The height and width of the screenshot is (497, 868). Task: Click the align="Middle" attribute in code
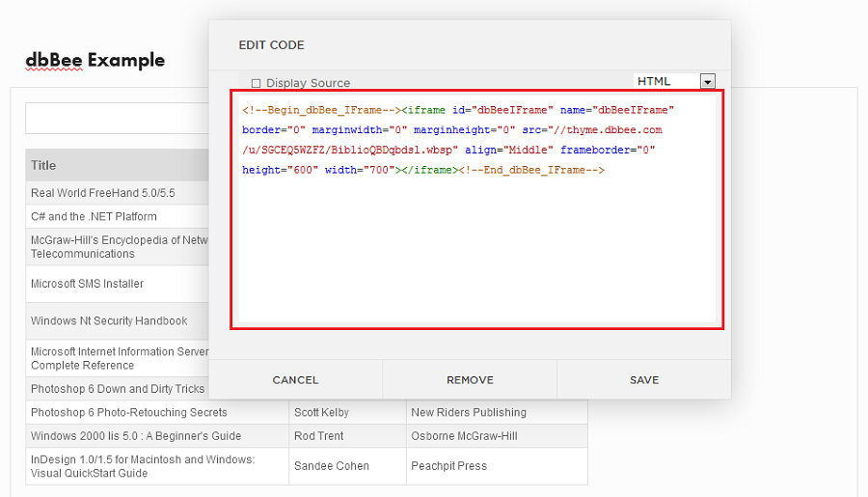click(508, 150)
